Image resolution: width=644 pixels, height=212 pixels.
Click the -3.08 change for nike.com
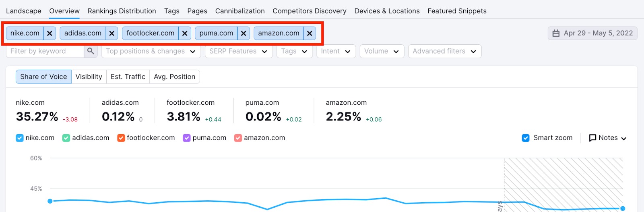point(70,119)
